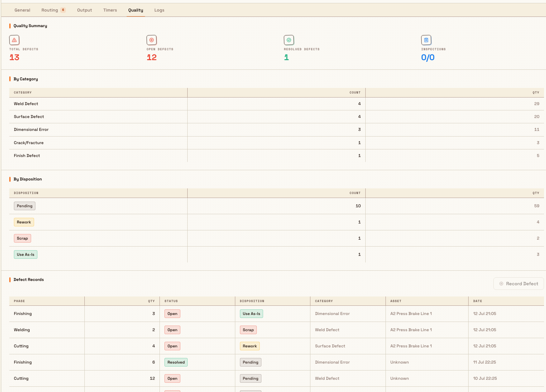The image size is (546, 392).
Task: Click the Inspections clipboard icon
Action: tap(426, 40)
